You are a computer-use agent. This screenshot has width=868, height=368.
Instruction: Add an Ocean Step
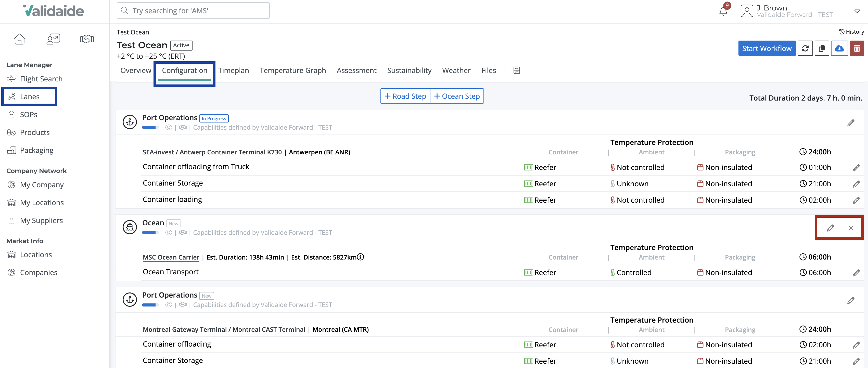tap(457, 96)
